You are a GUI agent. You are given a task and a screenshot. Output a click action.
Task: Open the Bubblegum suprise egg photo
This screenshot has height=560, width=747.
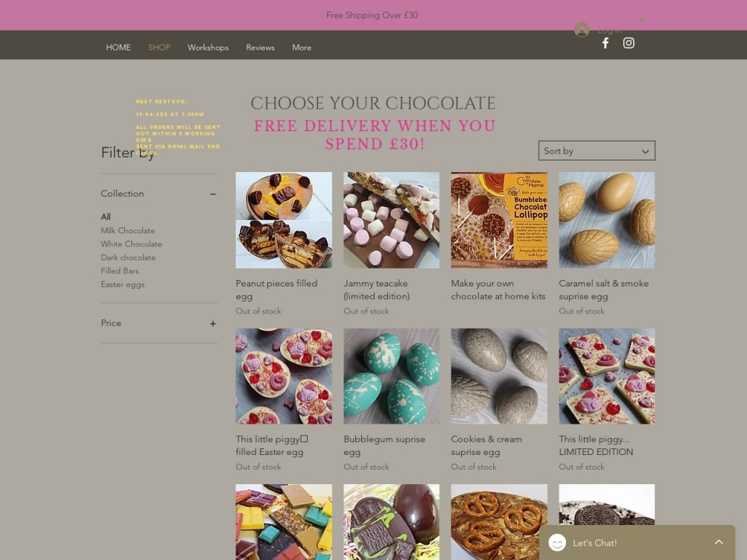tap(391, 376)
